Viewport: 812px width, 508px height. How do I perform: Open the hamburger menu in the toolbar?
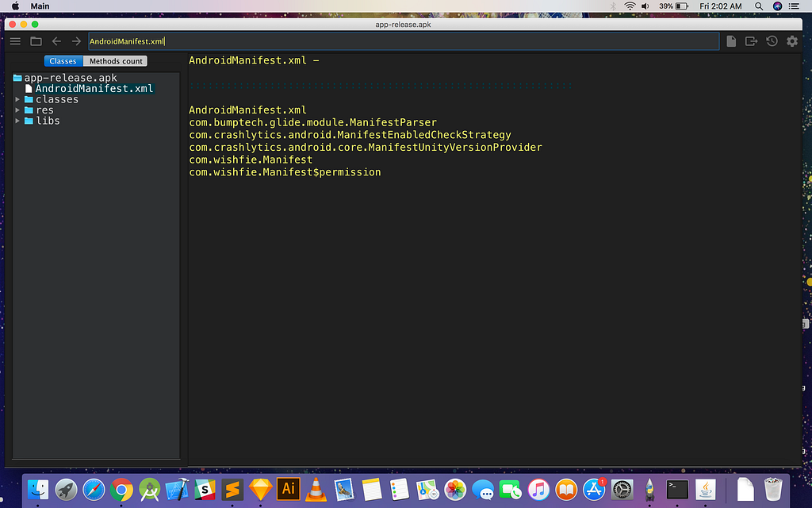tap(16, 41)
